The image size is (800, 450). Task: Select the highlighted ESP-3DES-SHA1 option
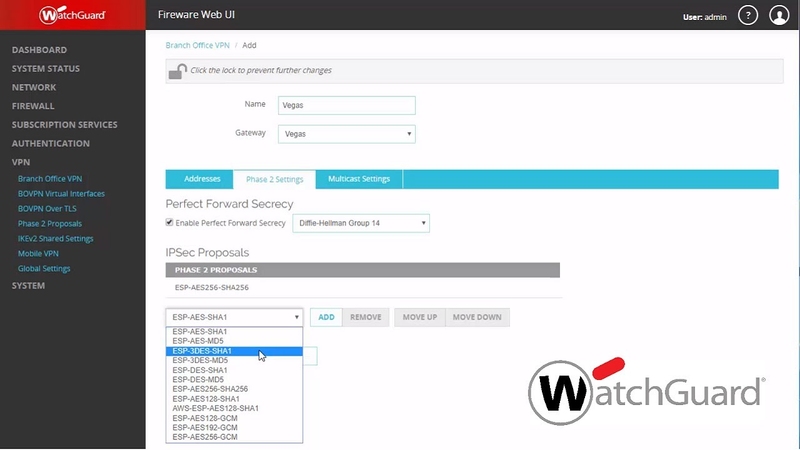[234, 351]
